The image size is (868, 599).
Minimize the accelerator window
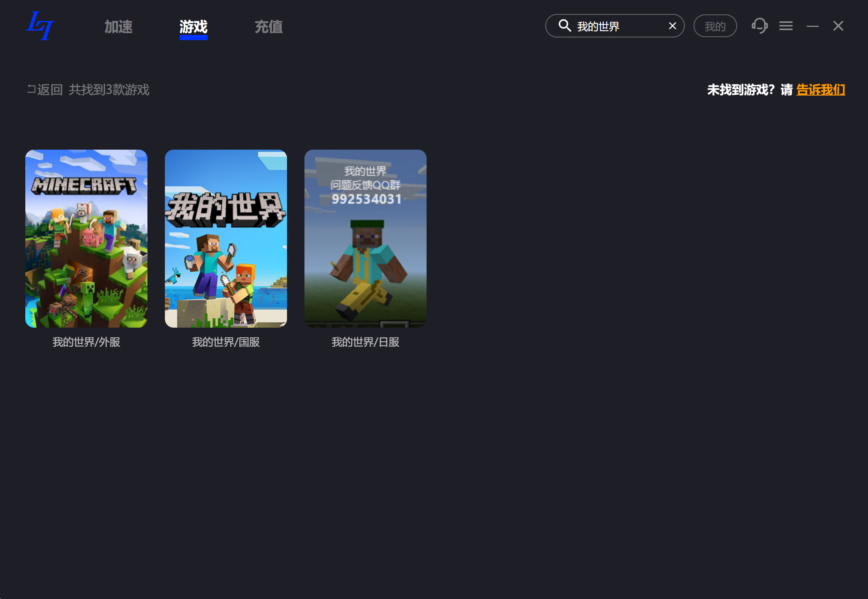tap(812, 26)
